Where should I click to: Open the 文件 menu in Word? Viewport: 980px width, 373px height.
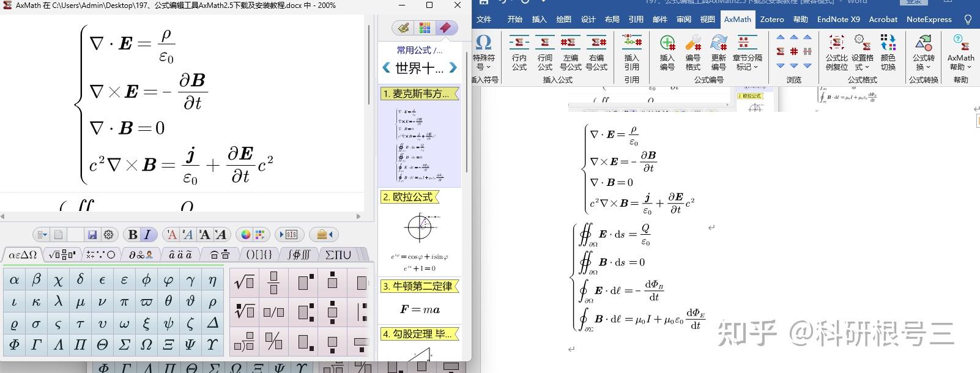484,19
